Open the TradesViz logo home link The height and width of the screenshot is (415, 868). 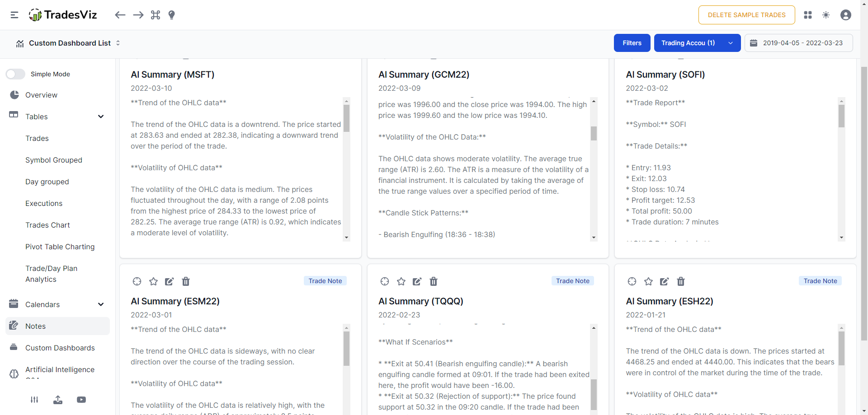tap(63, 15)
